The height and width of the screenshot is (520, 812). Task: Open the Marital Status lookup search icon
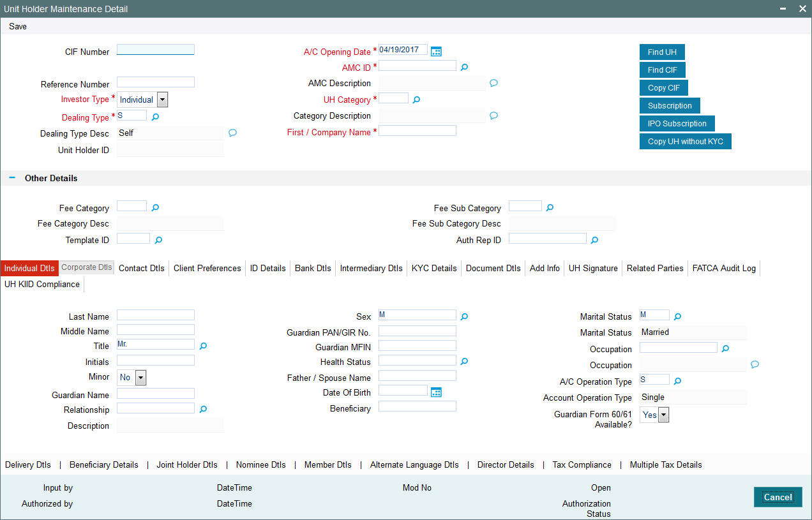678,316
